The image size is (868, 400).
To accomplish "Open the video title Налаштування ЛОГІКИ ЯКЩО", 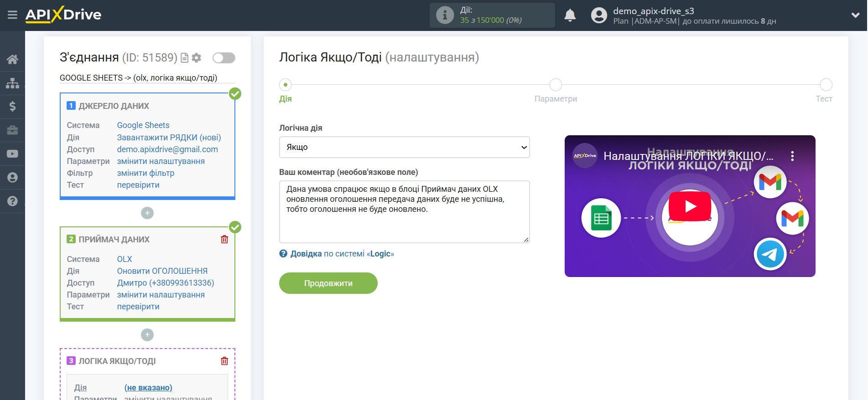I will [688, 156].
